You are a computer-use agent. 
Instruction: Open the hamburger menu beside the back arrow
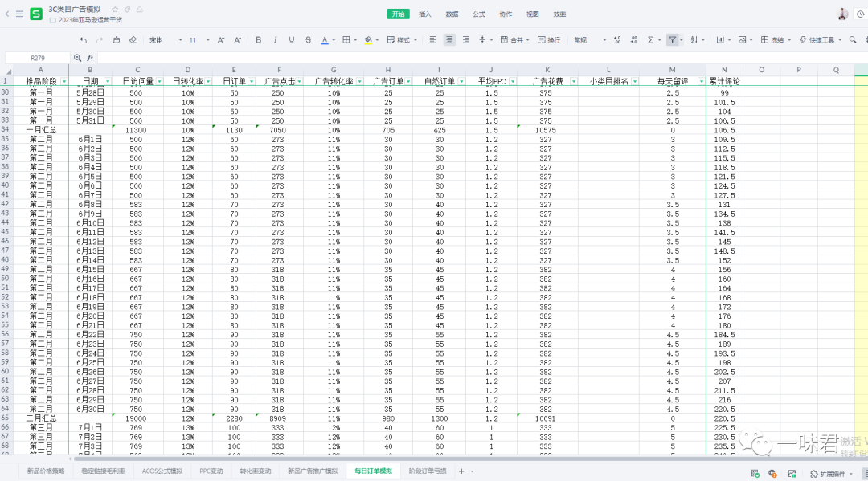point(18,14)
